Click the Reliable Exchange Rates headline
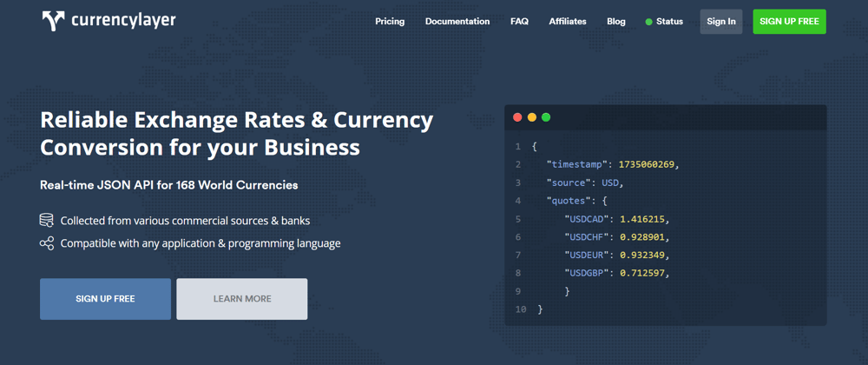The width and height of the screenshot is (868, 365). 236,134
